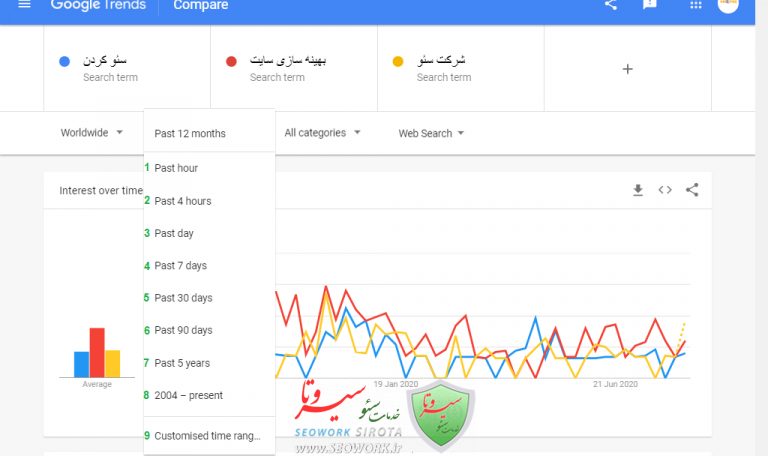The height and width of the screenshot is (456, 768).
Task: Click the share icon in header
Action: point(611,5)
